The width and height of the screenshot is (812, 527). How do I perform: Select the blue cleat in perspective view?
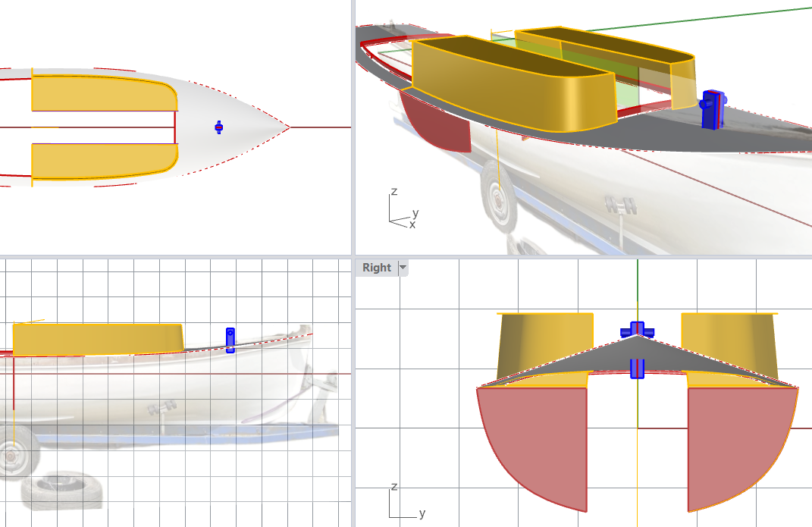pos(713,111)
